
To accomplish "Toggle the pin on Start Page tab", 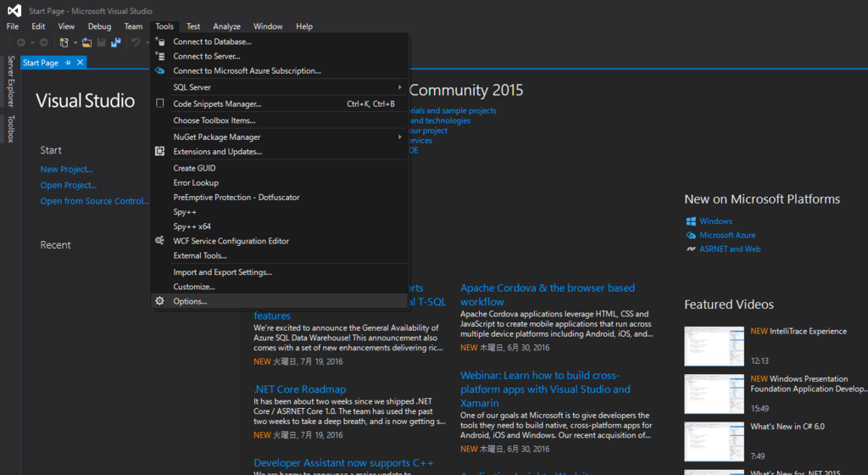I will pos(68,63).
